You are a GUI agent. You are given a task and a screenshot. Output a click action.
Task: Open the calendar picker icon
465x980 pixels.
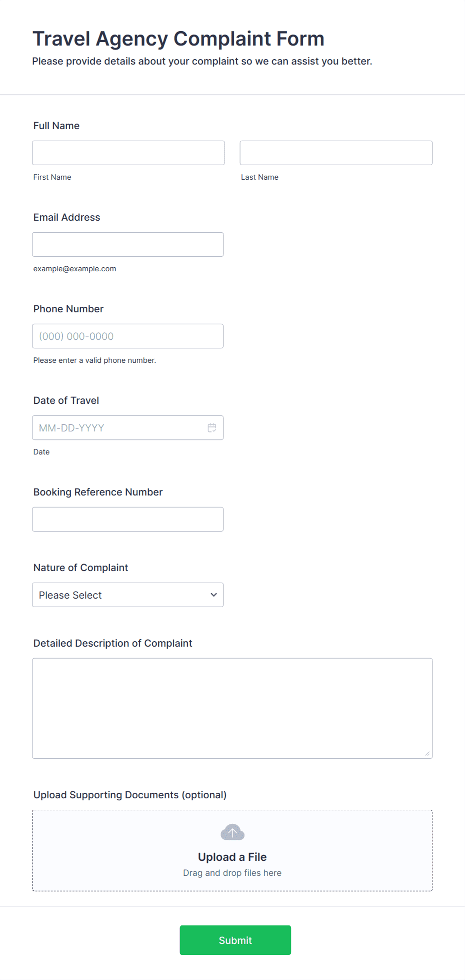[x=212, y=428]
